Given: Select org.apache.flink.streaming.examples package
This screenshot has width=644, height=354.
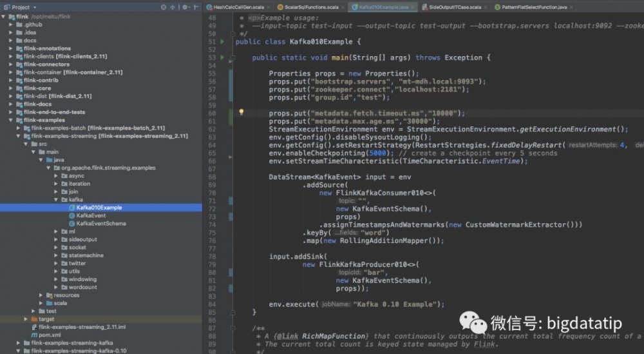Looking at the screenshot, I should (108, 168).
